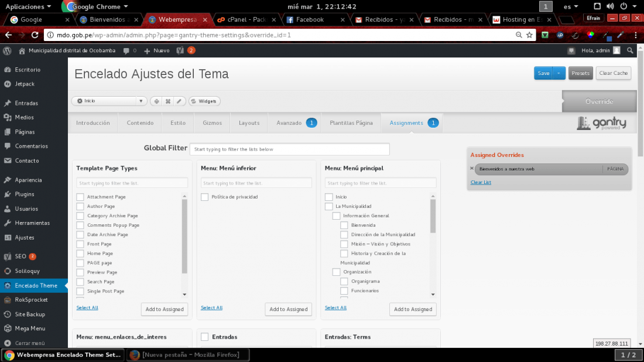Click the Presets button

click(x=580, y=73)
